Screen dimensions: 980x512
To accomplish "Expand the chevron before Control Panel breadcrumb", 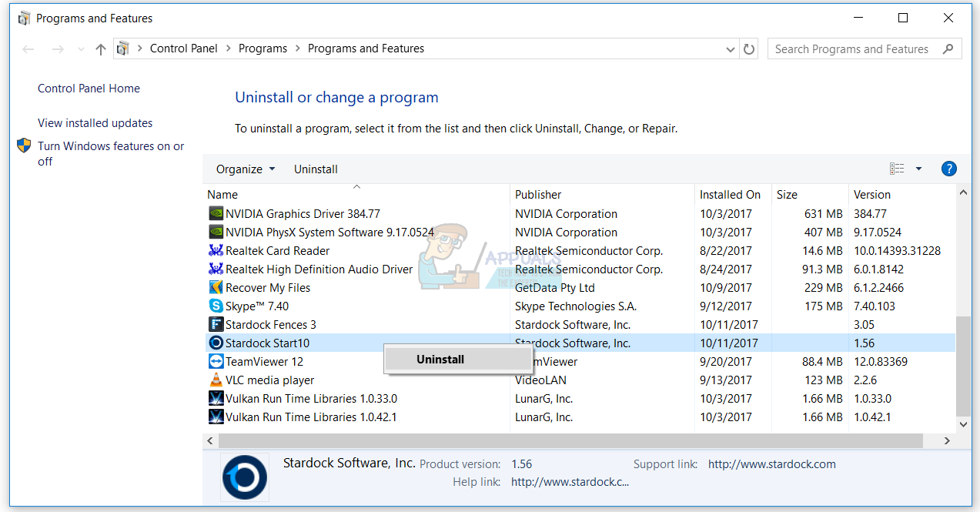I will click(140, 49).
